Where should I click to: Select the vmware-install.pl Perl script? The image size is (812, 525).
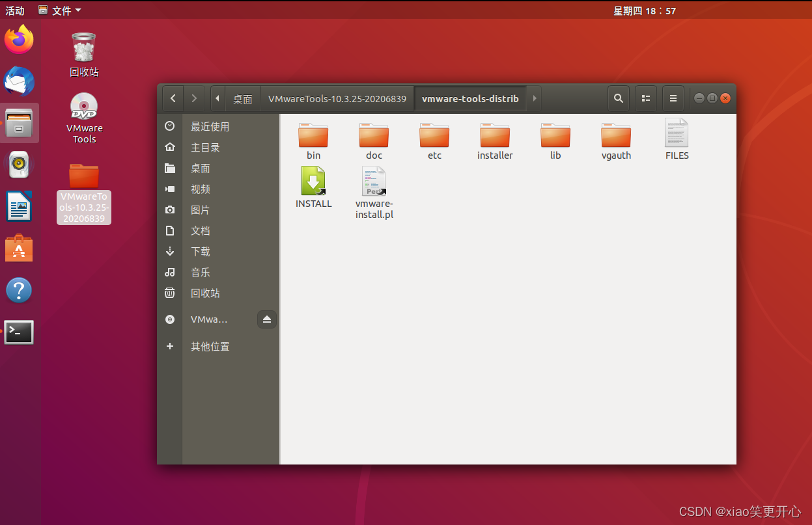[x=374, y=193]
